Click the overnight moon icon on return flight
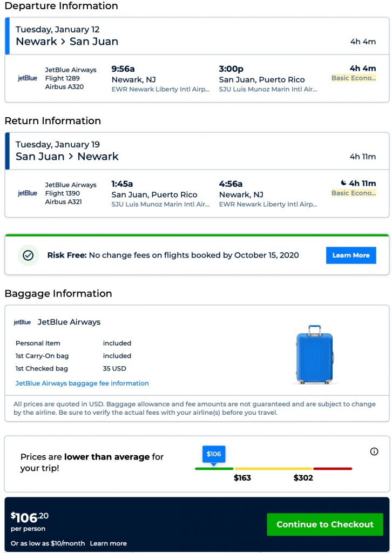The width and height of the screenshot is (392, 553). click(x=343, y=184)
